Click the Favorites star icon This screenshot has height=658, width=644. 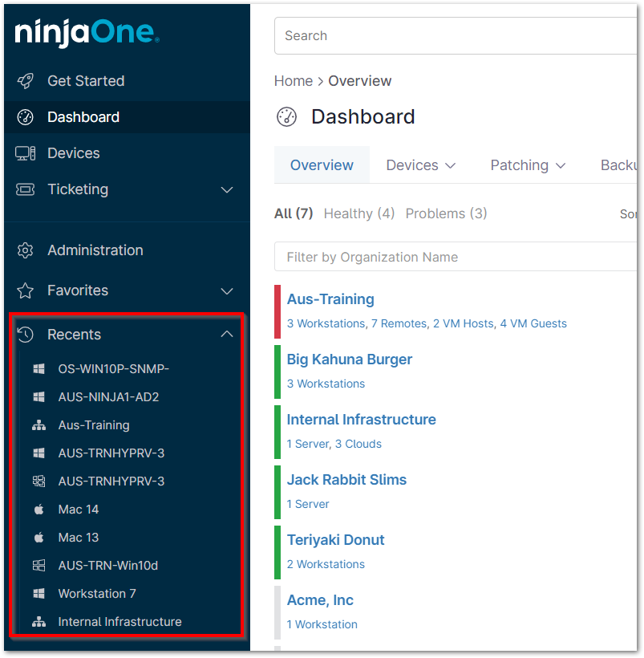pyautogui.click(x=26, y=290)
